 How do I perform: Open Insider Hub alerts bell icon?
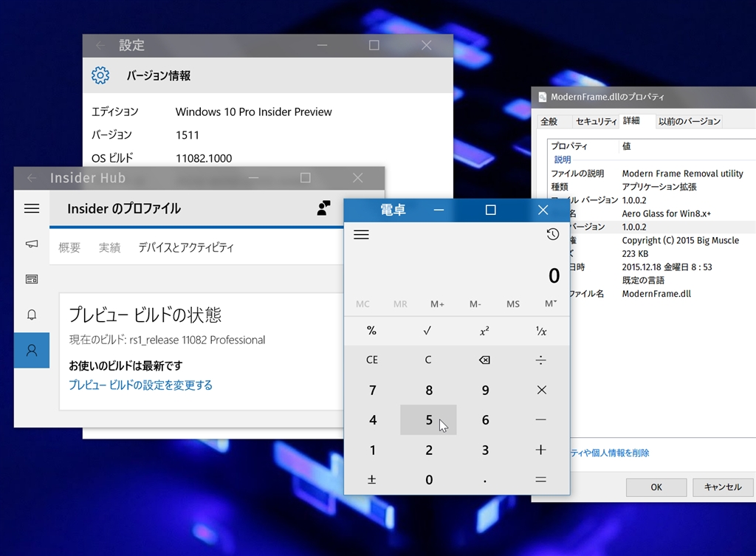click(32, 315)
